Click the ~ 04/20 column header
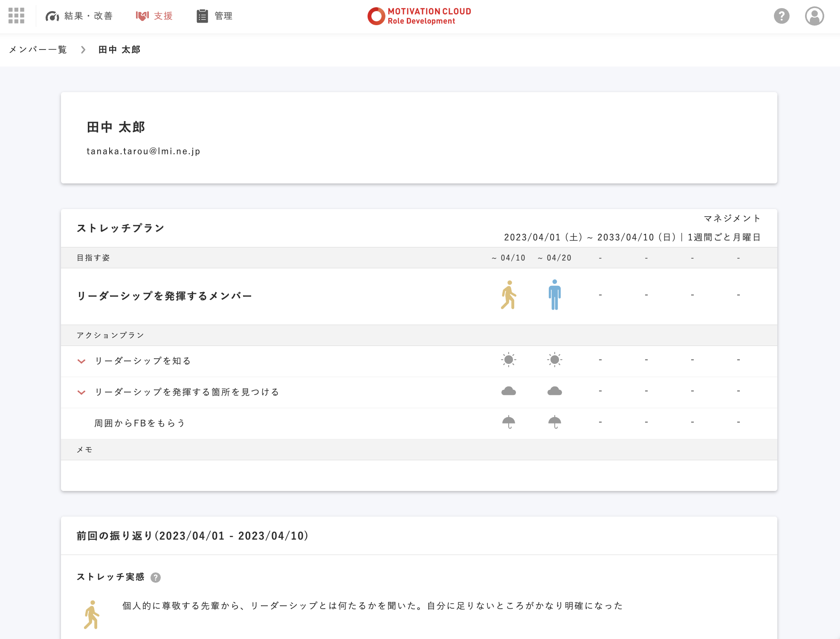840x639 pixels. (554, 258)
